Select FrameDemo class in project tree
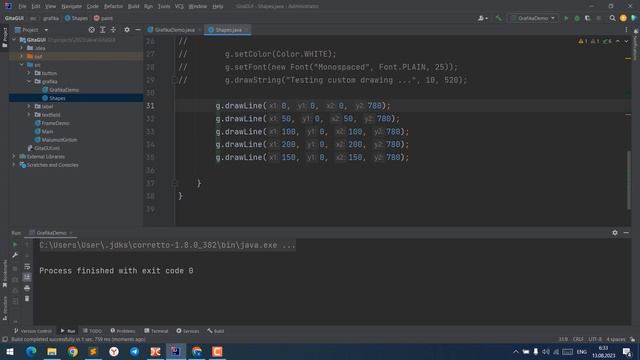The image size is (640, 360). coord(55,123)
